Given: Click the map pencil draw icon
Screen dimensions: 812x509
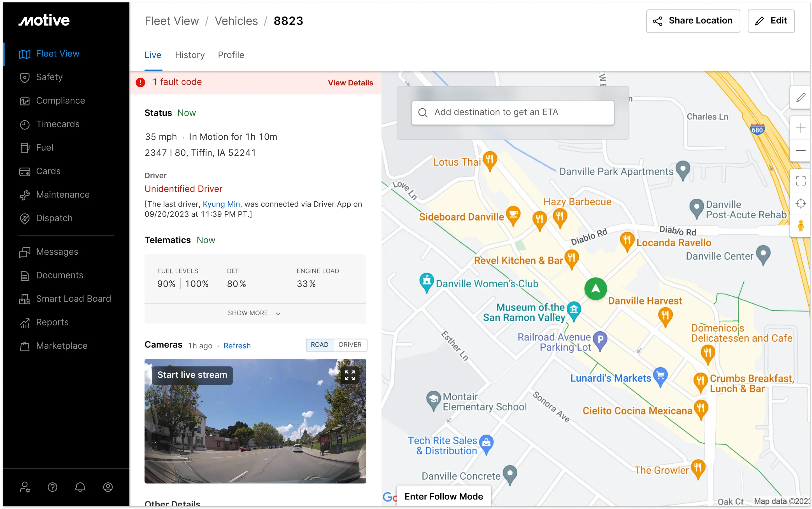Looking at the screenshot, I should pos(801,98).
